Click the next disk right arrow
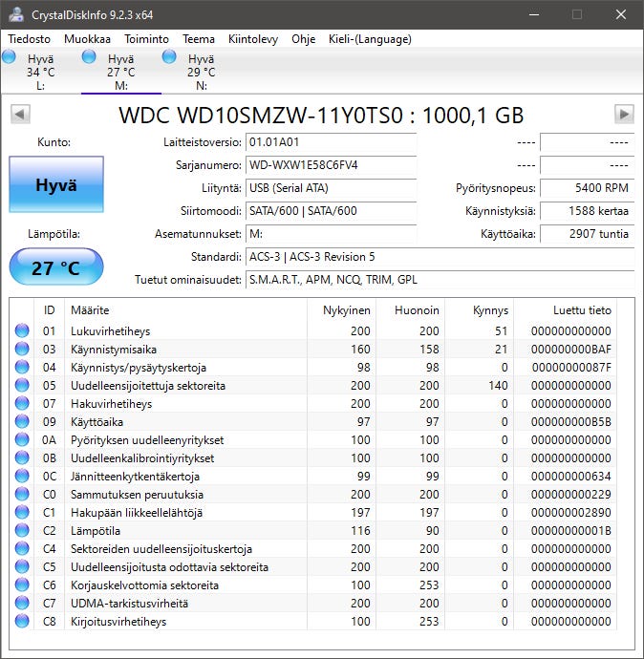Screen dimensions: 644x659 pos(624,115)
